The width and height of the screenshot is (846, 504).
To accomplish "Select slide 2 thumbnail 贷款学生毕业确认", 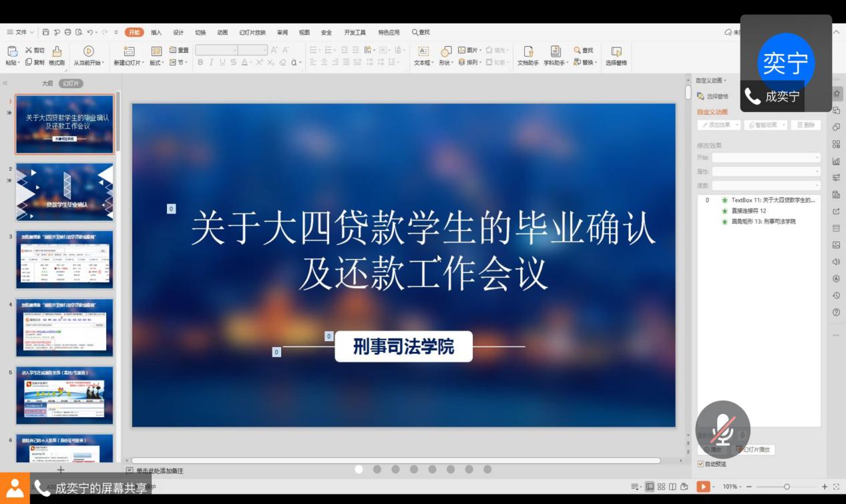I will point(65,192).
